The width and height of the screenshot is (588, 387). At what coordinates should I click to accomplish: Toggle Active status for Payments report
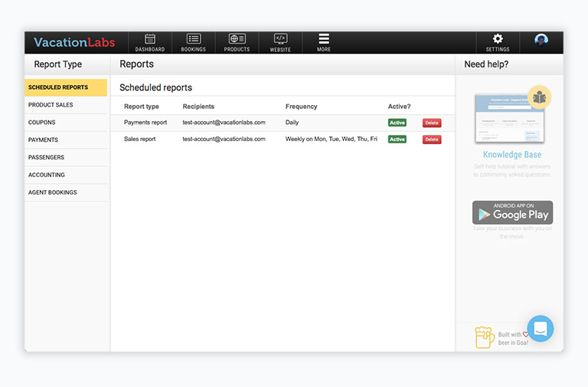[397, 123]
